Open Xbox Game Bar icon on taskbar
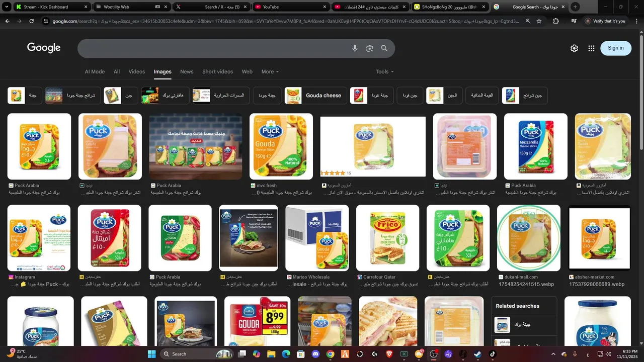Viewport: 644px width, 362px height. point(404,354)
